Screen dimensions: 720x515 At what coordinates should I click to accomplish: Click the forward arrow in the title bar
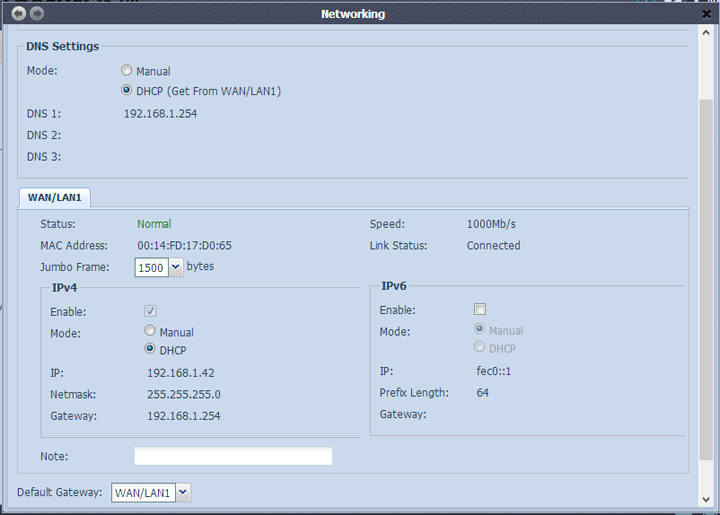[x=37, y=14]
